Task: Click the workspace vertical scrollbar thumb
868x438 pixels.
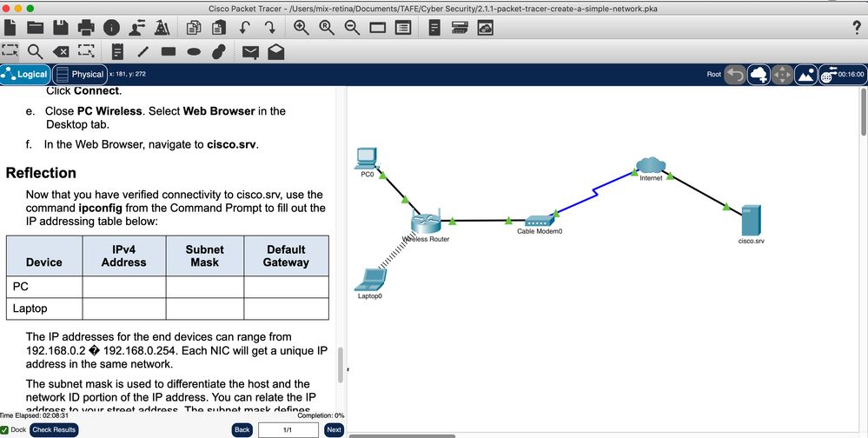Action: point(864,110)
